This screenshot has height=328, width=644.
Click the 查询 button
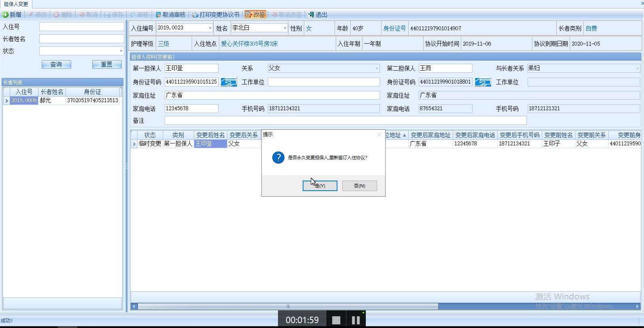coord(56,64)
